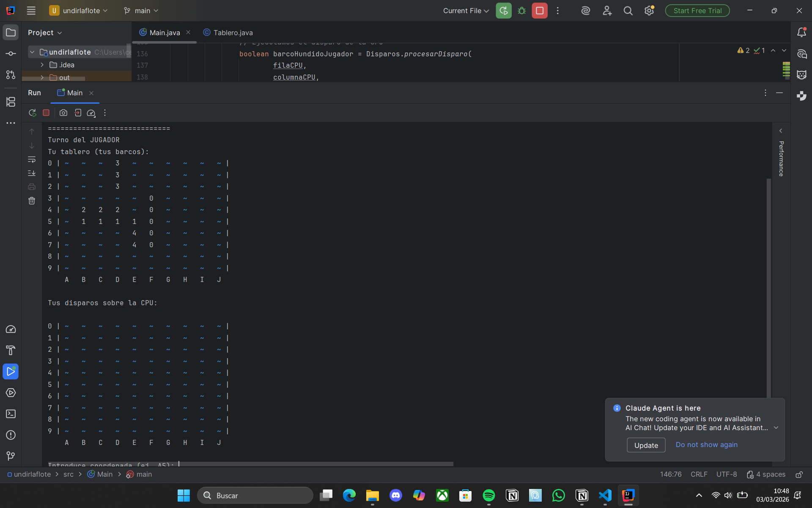Open the Current File run configuration dropdown
The width and height of the screenshot is (812, 508).
click(x=466, y=11)
